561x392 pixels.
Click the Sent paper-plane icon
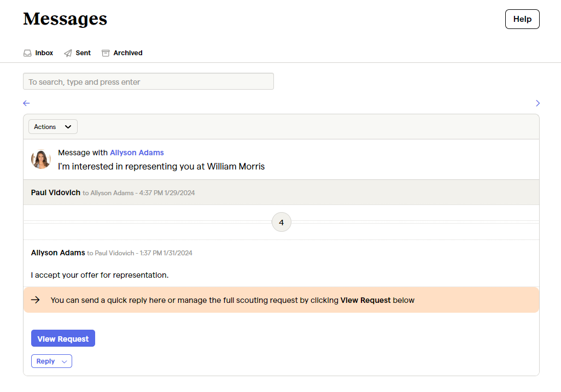[x=68, y=53]
